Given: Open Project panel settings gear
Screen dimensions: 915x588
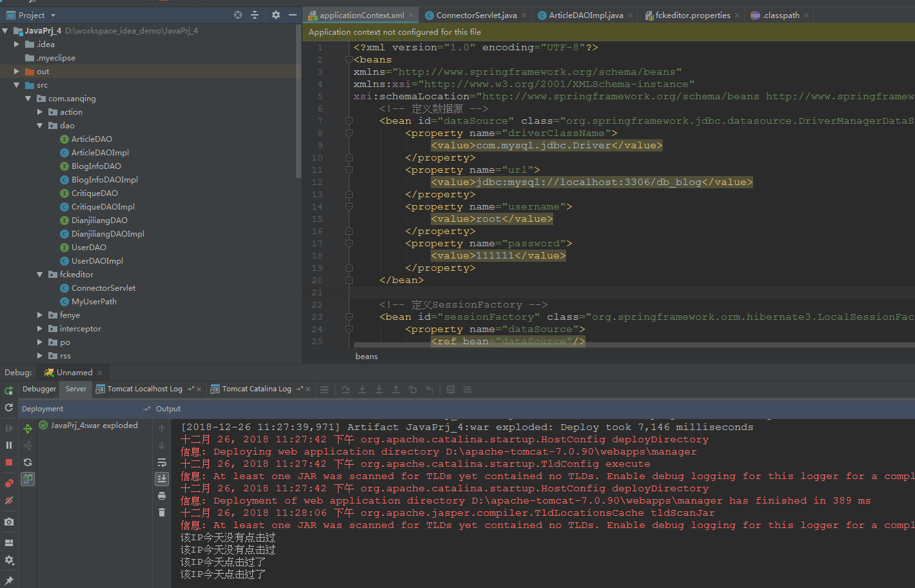Looking at the screenshot, I should pyautogui.click(x=276, y=15).
